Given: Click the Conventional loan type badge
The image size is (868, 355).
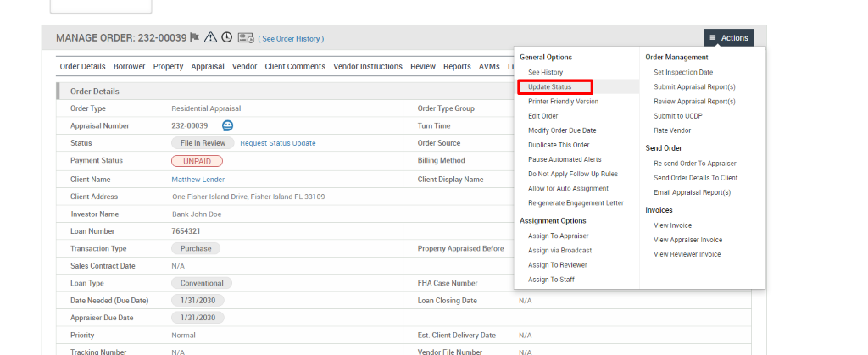Looking at the screenshot, I should pos(202,283).
